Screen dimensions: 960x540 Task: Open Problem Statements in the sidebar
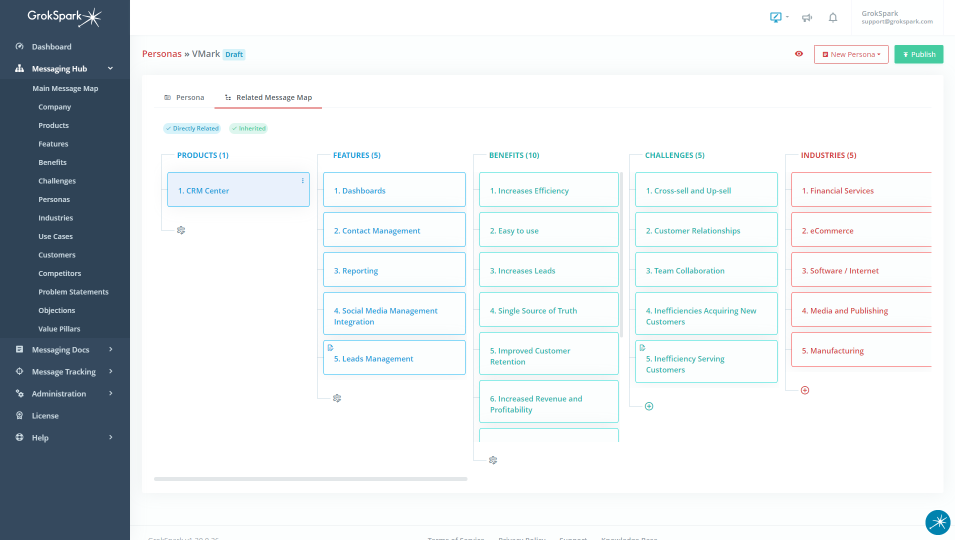73,292
